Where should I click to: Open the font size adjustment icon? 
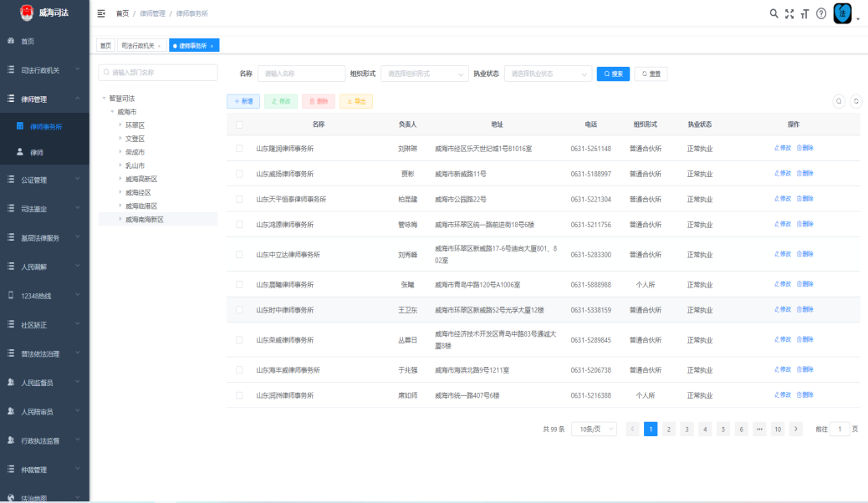pos(804,13)
